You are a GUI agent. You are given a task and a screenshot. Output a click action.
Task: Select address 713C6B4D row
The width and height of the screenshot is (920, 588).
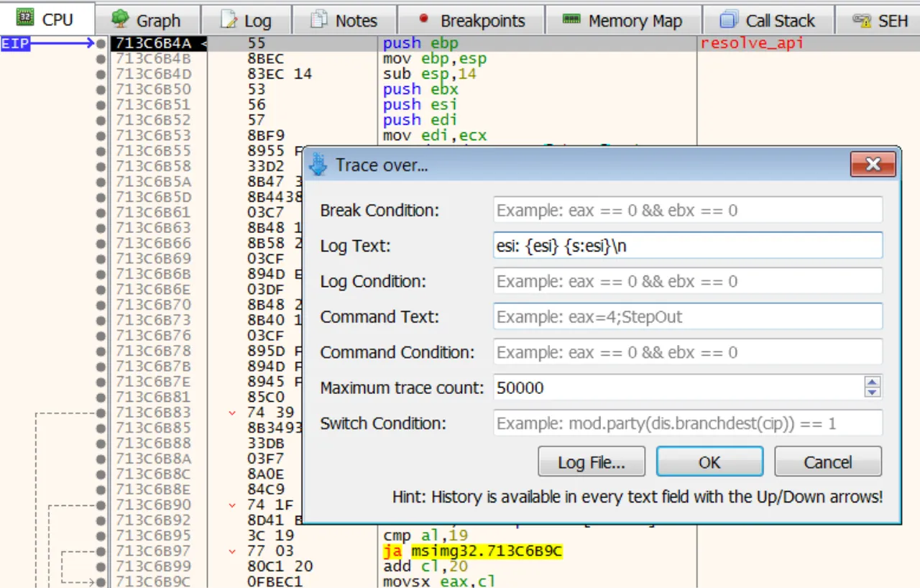pos(153,74)
